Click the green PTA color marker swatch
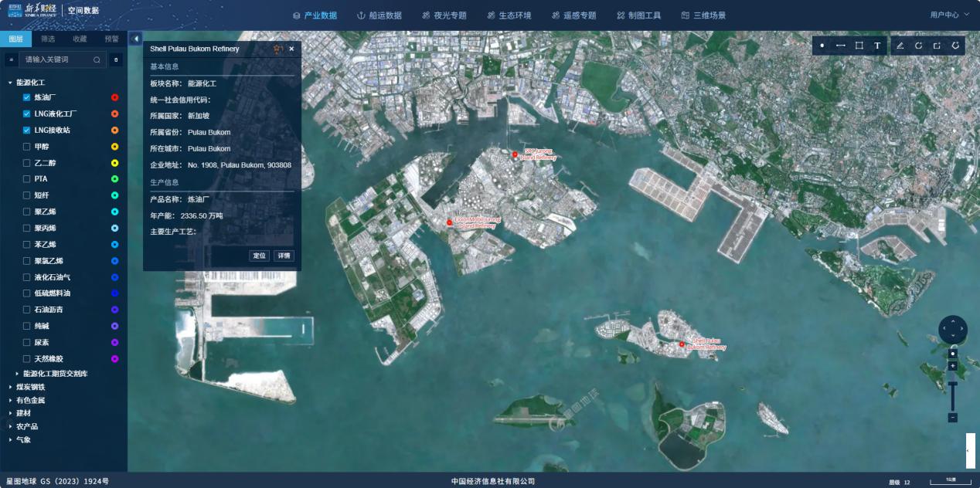 (x=114, y=178)
